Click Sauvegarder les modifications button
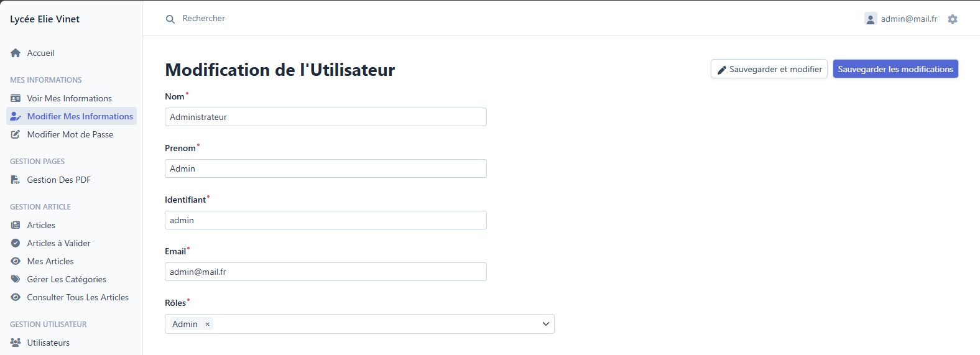The width and height of the screenshot is (980, 355). pyautogui.click(x=895, y=69)
